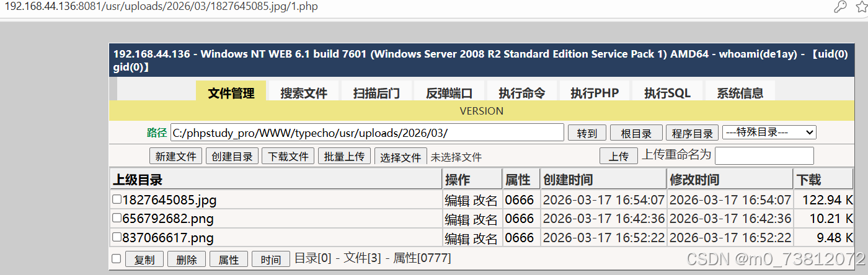Click the 0666 attribute of 656792682.png
868x275 pixels.
pos(520,219)
